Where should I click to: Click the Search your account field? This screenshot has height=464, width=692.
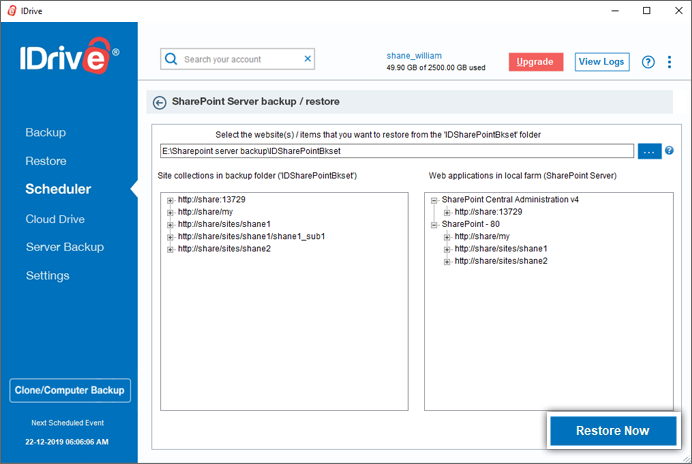click(x=237, y=59)
